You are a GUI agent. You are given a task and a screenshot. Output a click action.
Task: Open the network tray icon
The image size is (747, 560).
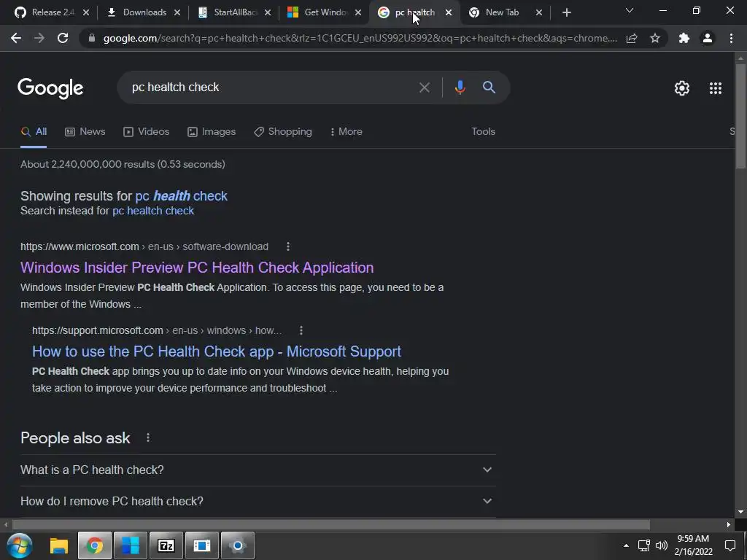[x=644, y=545]
